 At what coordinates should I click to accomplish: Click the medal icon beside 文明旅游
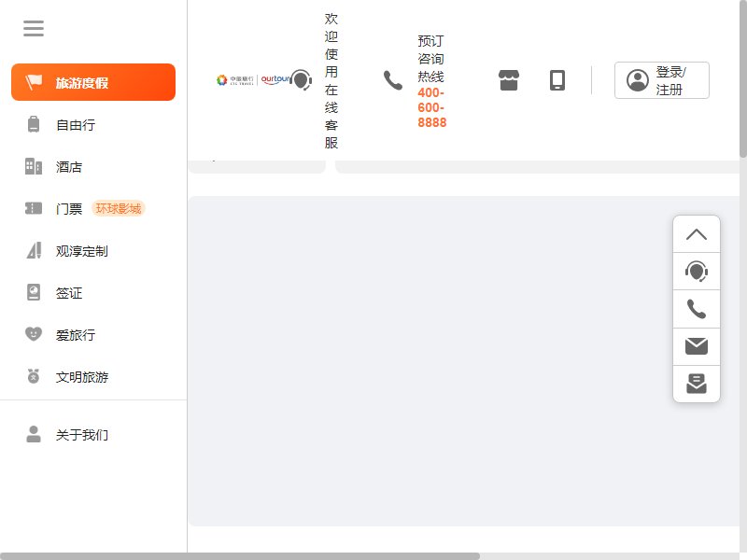click(x=34, y=376)
